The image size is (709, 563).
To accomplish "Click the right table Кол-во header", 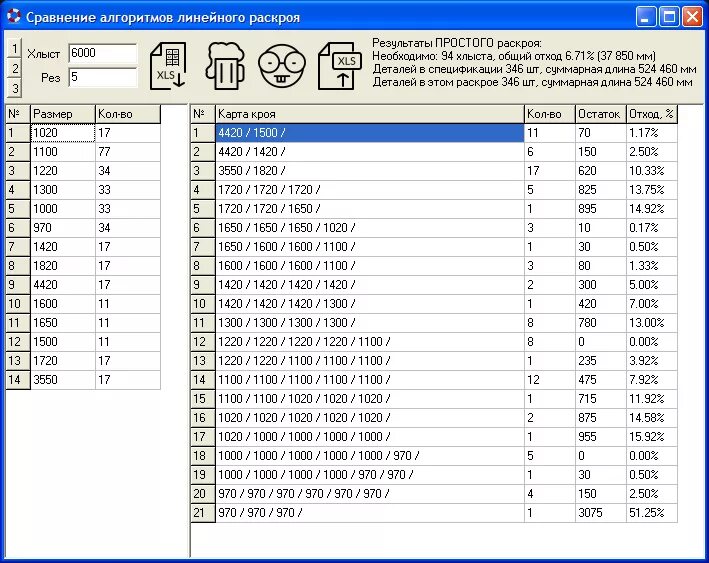I will 550,114.
